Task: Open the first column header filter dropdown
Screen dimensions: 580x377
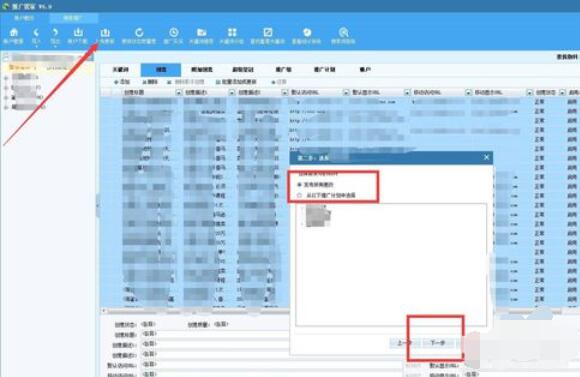Action: [x=179, y=92]
